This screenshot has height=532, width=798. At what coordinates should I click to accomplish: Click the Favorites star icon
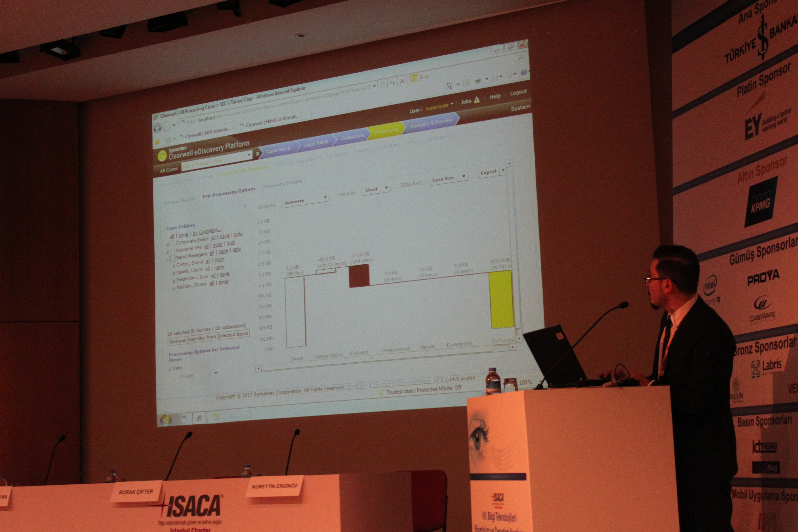point(157,142)
